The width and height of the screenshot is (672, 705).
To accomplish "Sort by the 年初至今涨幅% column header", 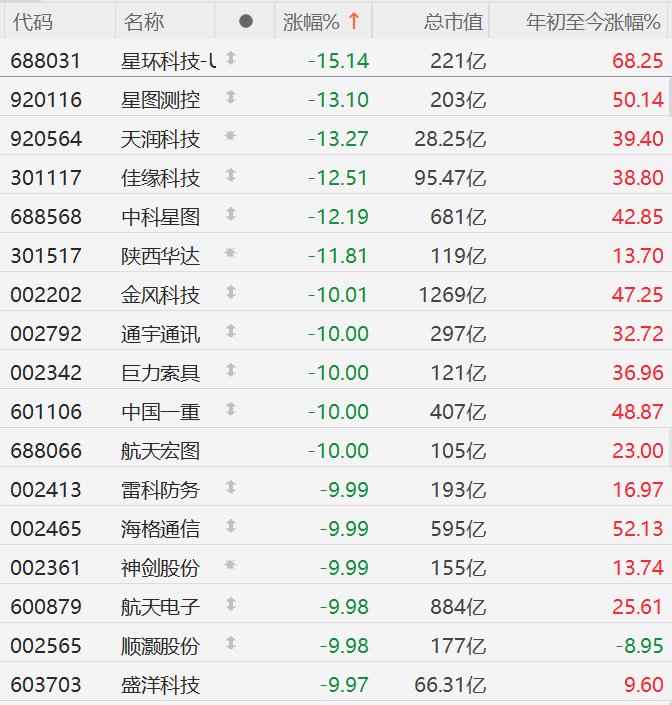I will [x=593, y=22].
